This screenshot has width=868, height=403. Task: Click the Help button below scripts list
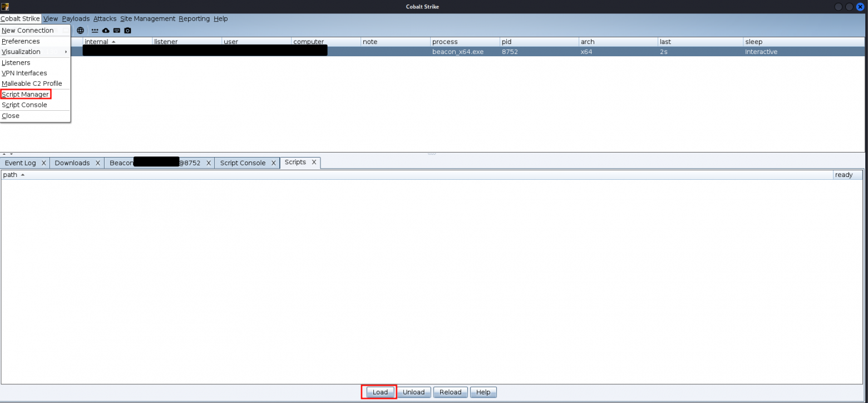[x=484, y=392]
